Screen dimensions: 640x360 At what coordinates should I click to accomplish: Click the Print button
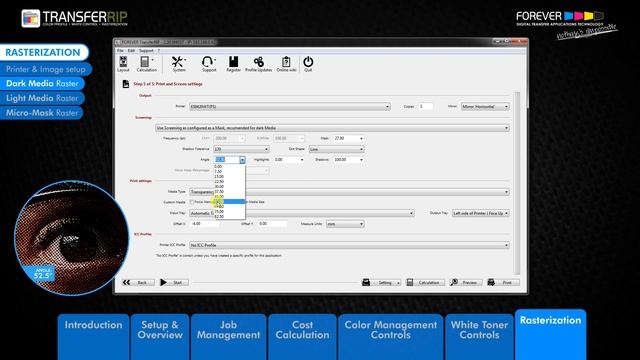pyautogui.click(x=503, y=282)
